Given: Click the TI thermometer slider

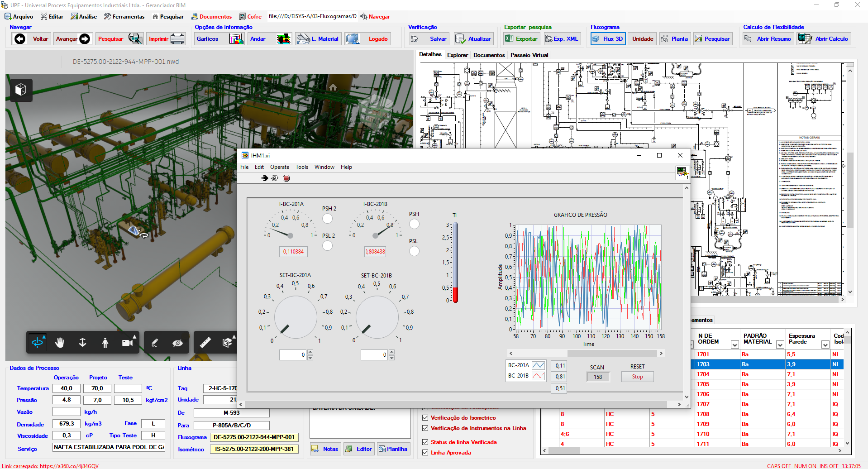Looking at the screenshot, I should click(x=455, y=263).
